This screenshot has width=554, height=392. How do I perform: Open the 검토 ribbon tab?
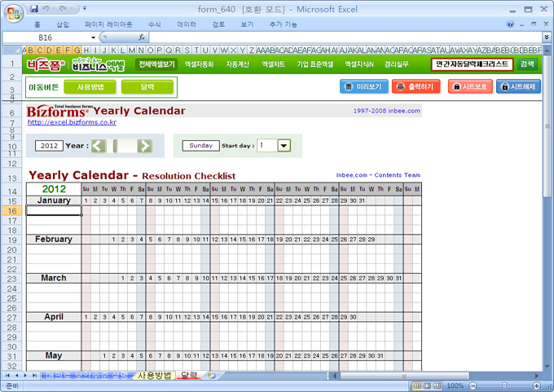click(x=218, y=24)
